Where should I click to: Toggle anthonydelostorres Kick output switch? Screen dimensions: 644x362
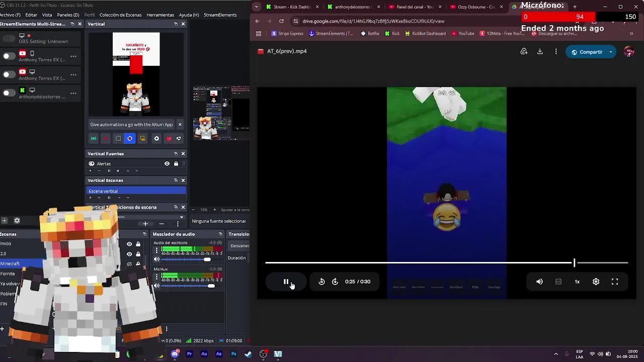point(9,93)
